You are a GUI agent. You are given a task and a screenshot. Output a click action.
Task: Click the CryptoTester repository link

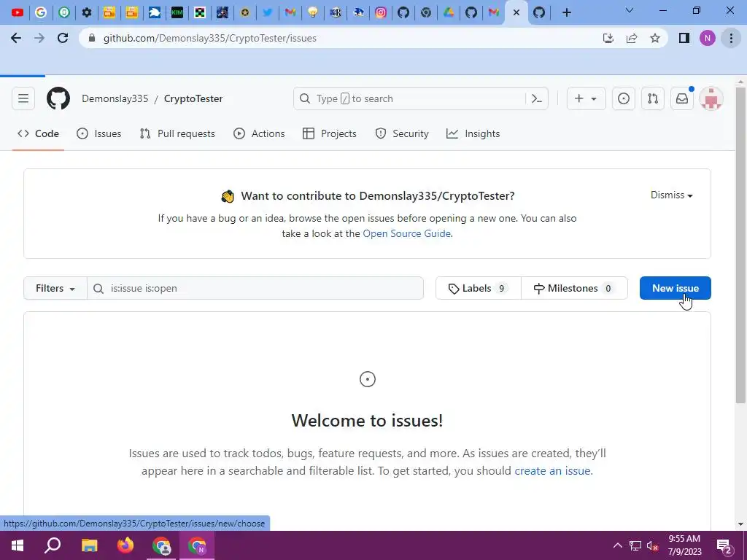click(x=193, y=98)
